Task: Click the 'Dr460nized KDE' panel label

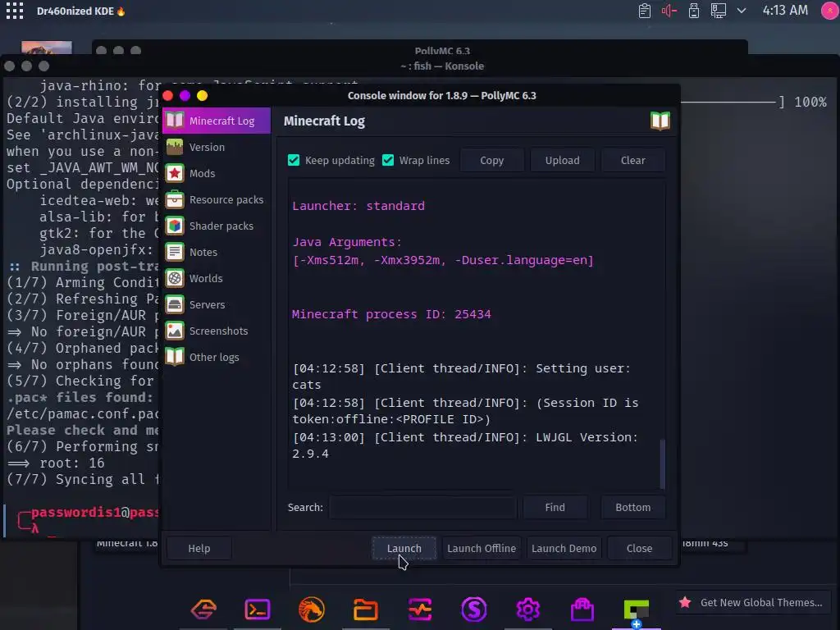Action: [75, 11]
